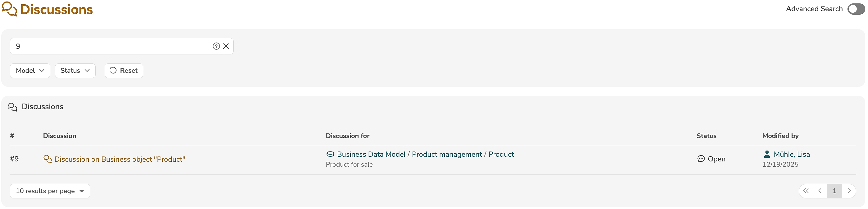The image size is (868, 209).
Task: Click the Reset button
Action: tap(124, 71)
